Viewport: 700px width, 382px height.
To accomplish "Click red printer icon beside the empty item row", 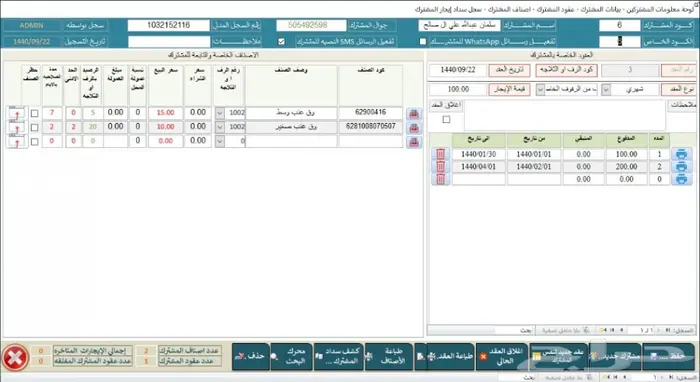I will pyautogui.click(x=414, y=142).
